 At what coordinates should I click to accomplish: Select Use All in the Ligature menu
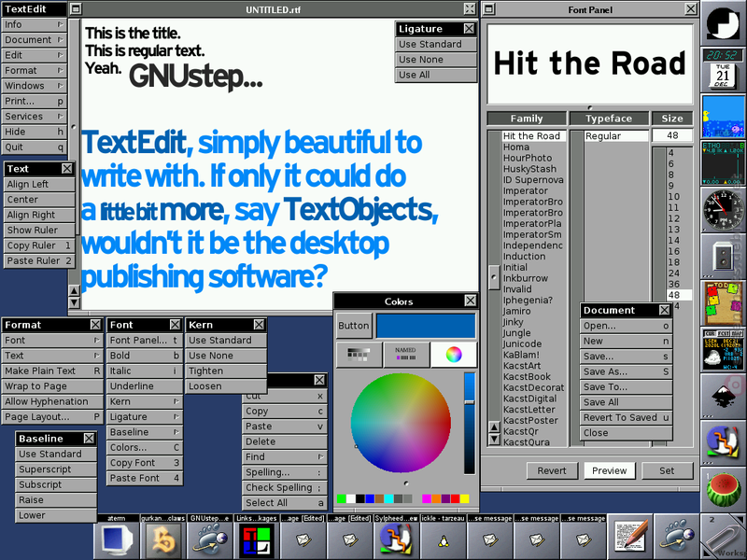click(x=436, y=75)
